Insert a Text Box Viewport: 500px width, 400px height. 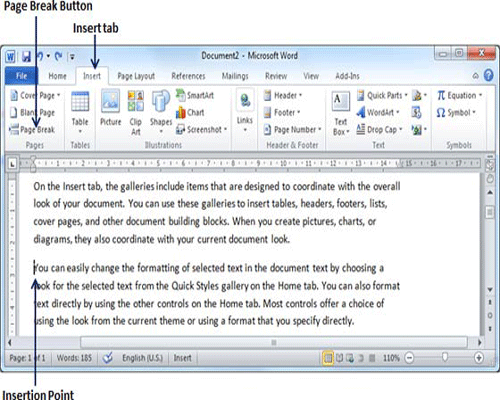341,114
